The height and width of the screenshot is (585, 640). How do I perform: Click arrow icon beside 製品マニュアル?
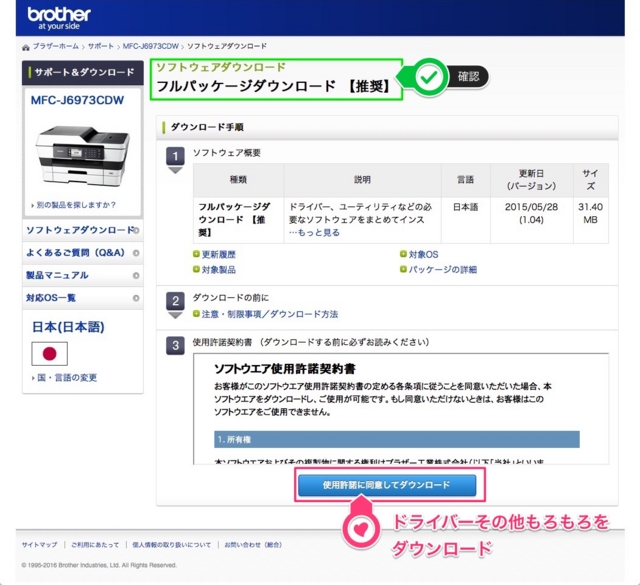[x=136, y=276]
